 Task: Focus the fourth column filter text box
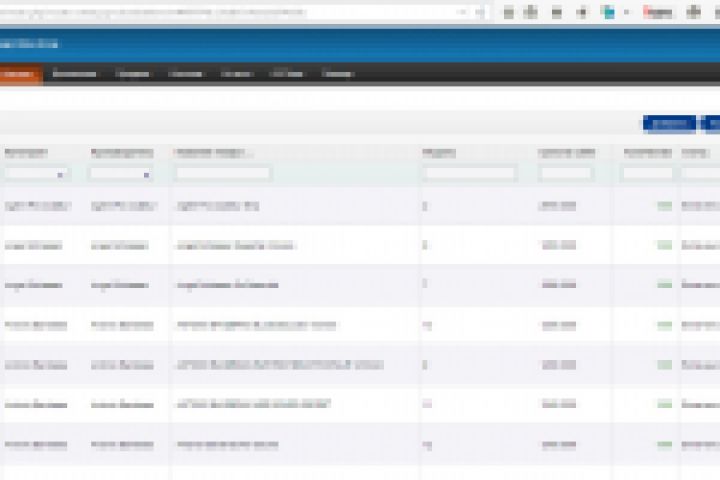pyautogui.click(x=470, y=173)
